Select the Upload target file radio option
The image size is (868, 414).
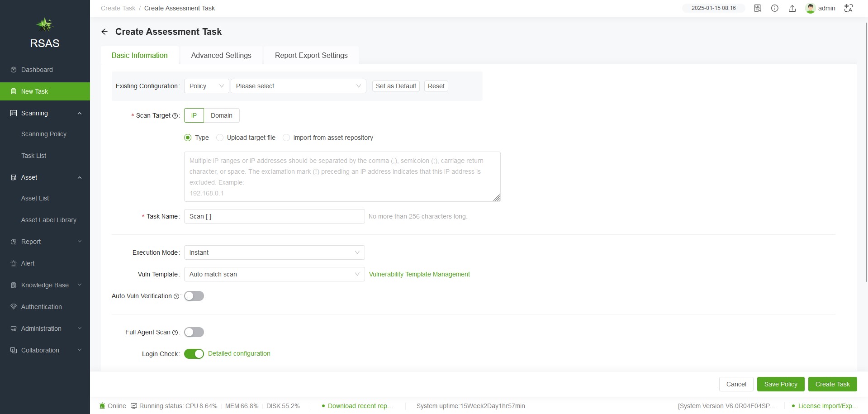click(220, 138)
